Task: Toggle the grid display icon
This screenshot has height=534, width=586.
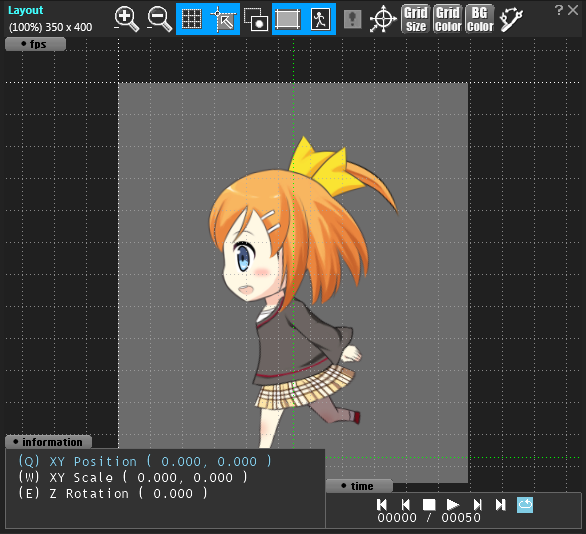Action: pos(192,19)
